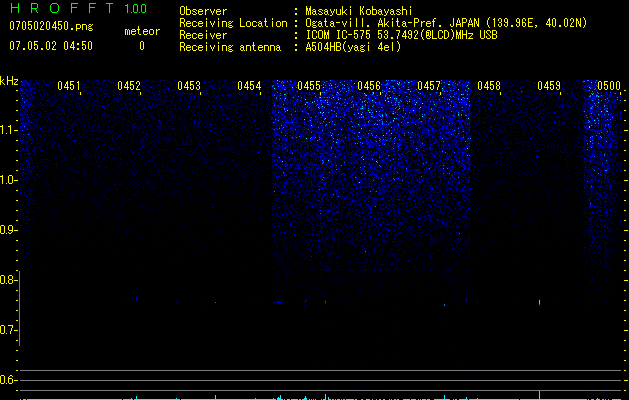Image resolution: width=629 pixels, height=400 pixels.
Task: Click the kHz axis unit label
Action: tap(9, 81)
